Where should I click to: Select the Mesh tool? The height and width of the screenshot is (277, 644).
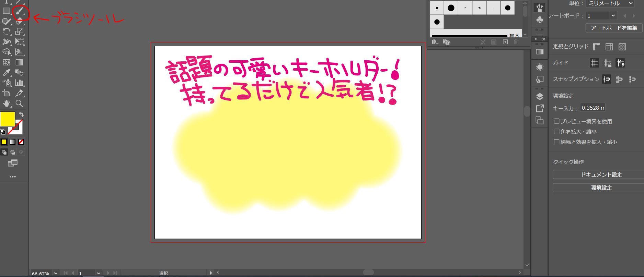[7, 62]
